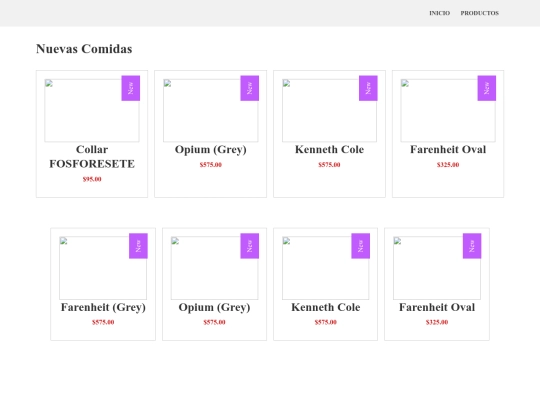The image size is (540, 405).
Task: Open Opium (Grey) title beside Farenheit (Grey)
Action: coord(214,307)
